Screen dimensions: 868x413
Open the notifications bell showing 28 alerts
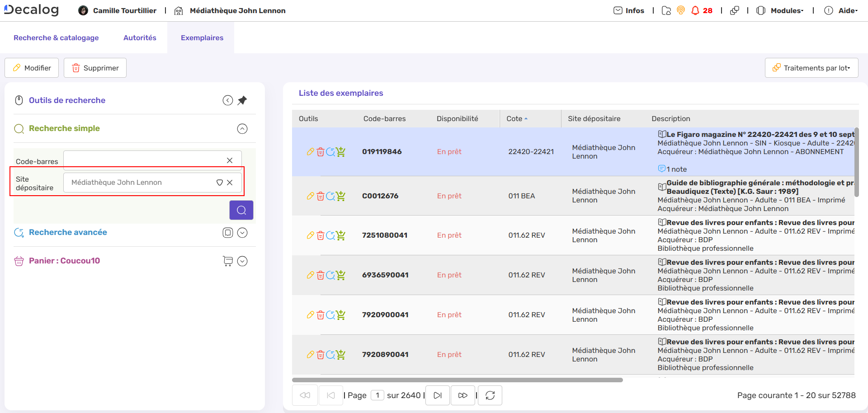click(x=695, y=10)
